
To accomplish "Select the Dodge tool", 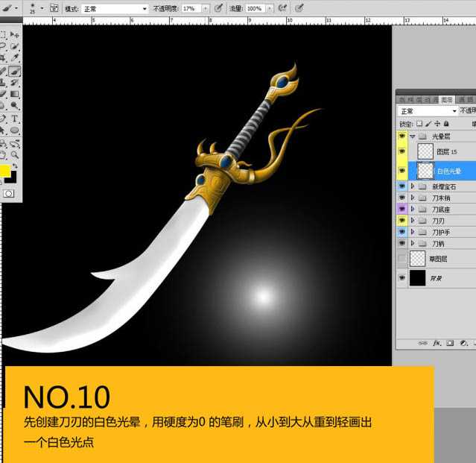I will [14, 105].
